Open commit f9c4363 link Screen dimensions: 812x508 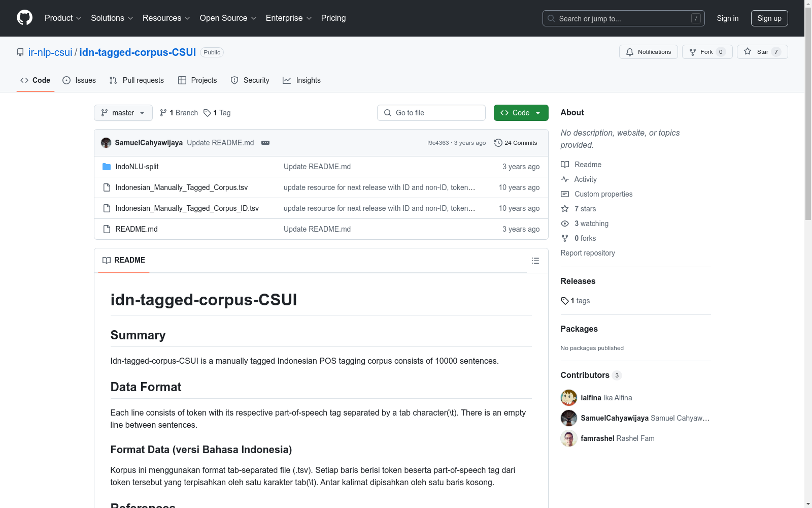point(438,143)
